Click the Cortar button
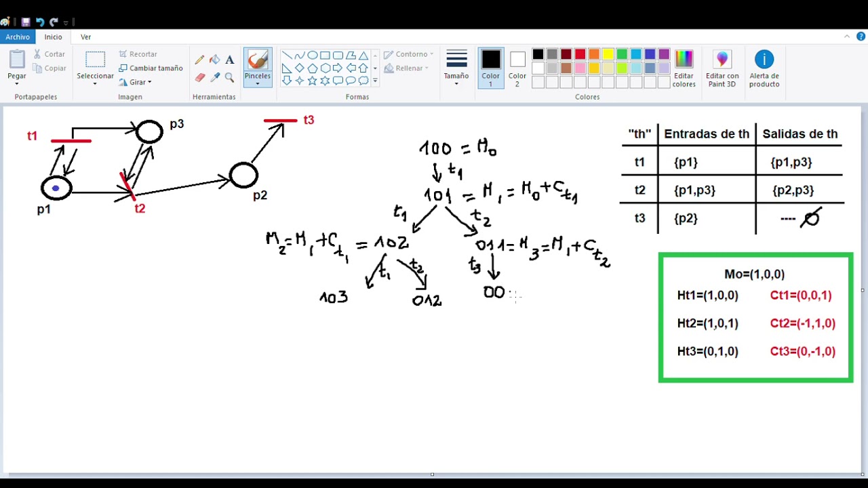 point(50,54)
